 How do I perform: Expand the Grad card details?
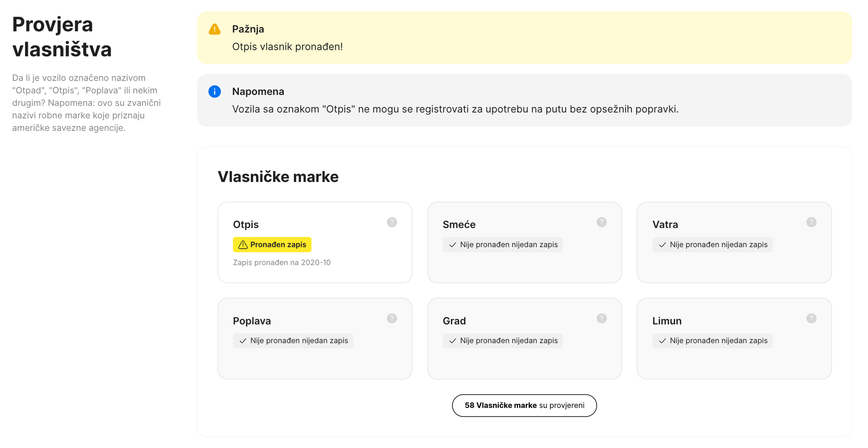tap(525, 338)
